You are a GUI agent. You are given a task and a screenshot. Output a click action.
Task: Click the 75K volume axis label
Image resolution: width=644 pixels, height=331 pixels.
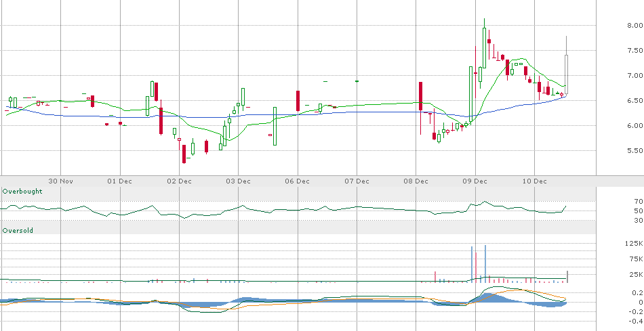click(x=637, y=259)
